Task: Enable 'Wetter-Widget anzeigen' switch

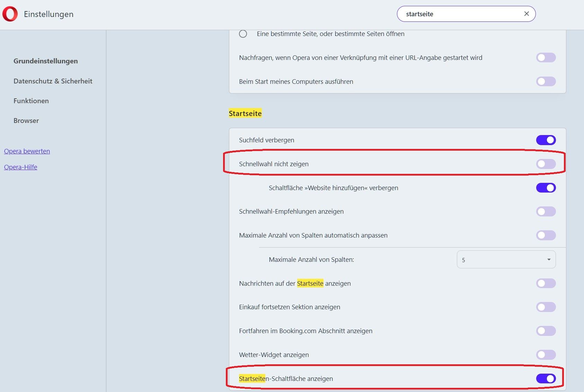Action: tap(546, 355)
